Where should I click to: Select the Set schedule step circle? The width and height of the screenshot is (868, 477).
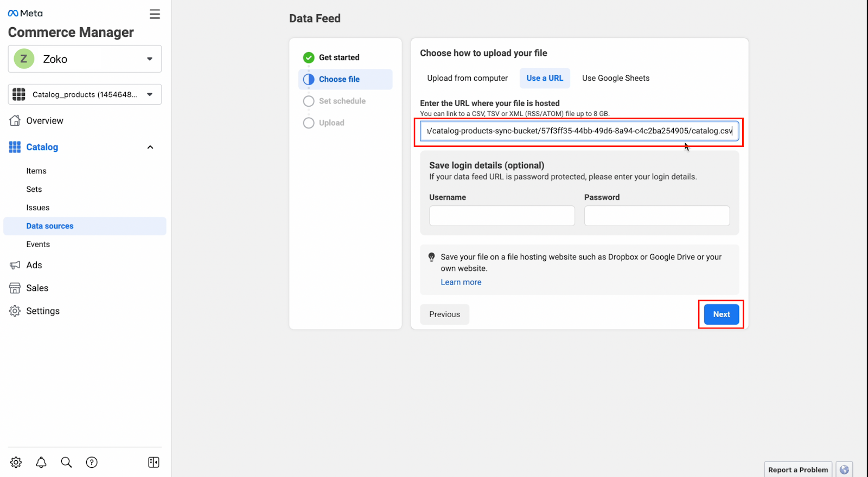(309, 101)
